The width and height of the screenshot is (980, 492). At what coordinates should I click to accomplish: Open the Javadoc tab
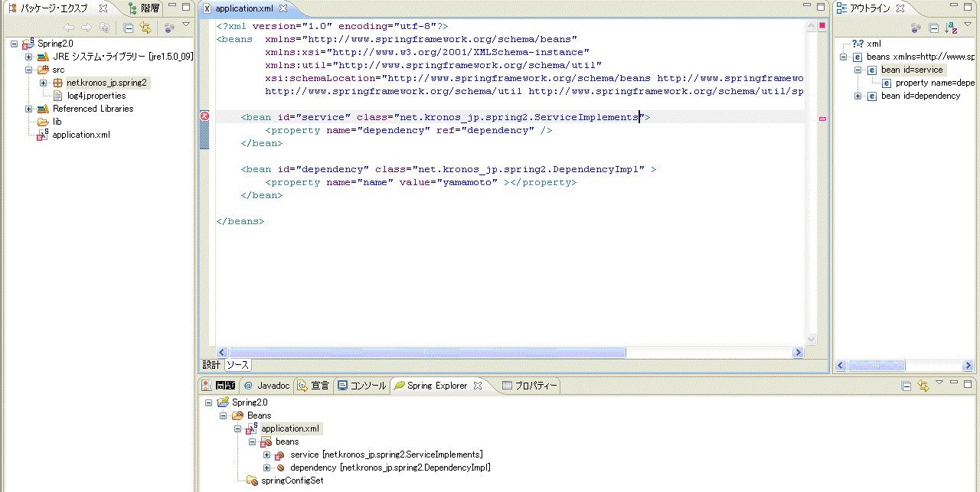[x=266, y=386]
